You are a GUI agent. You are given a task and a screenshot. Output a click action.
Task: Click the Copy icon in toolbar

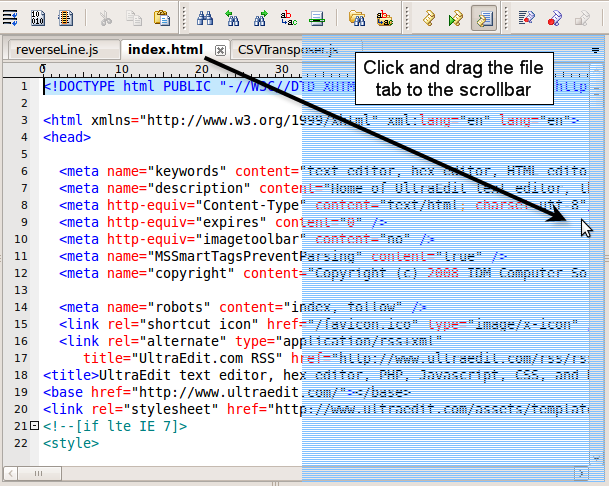pos(134,18)
